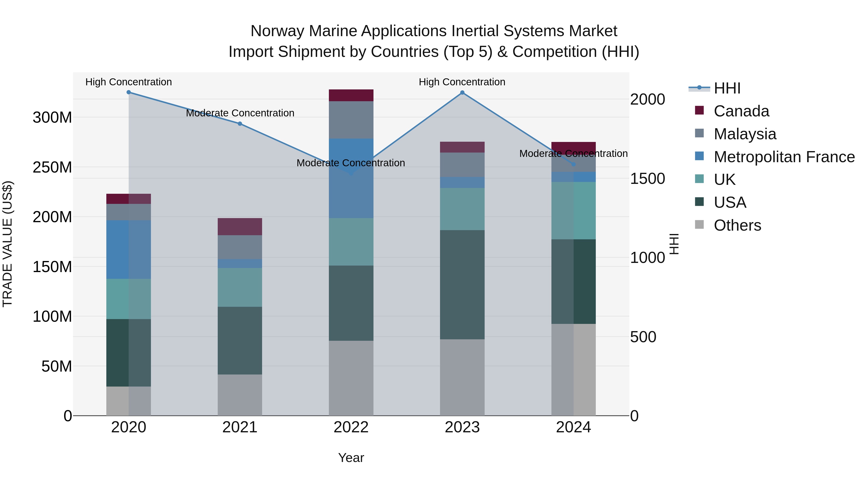The height and width of the screenshot is (488, 868).
Task: Click the 2022 Others bar segment
Action: (351, 378)
